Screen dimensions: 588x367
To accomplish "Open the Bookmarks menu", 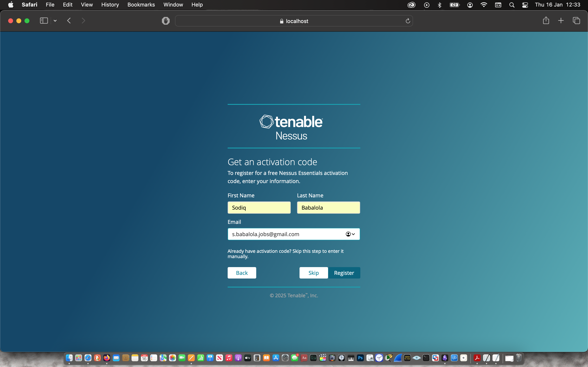I will point(141,5).
